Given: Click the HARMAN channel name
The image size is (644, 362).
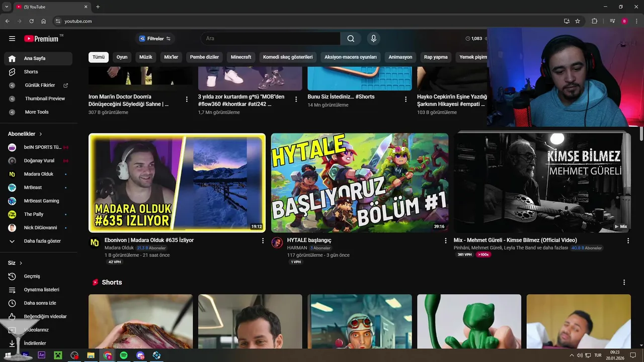Looking at the screenshot, I should coord(297,248).
